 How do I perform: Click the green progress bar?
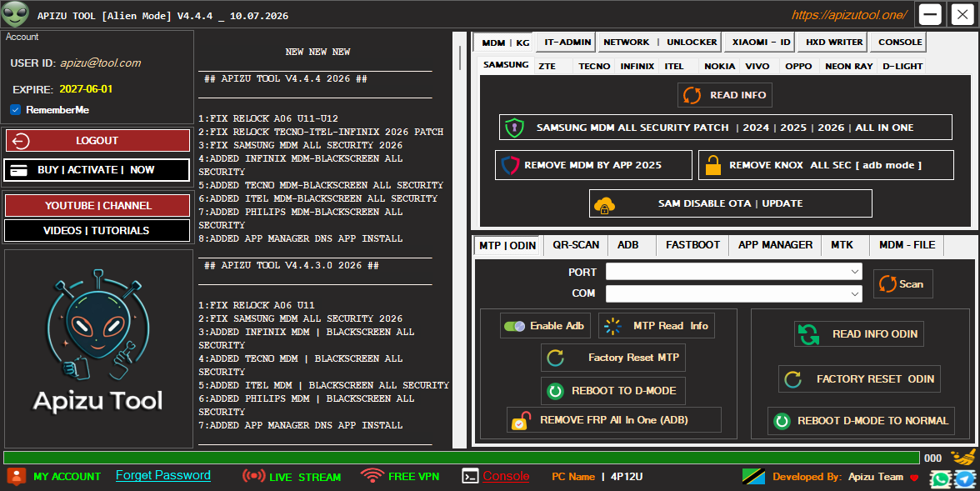(462, 458)
